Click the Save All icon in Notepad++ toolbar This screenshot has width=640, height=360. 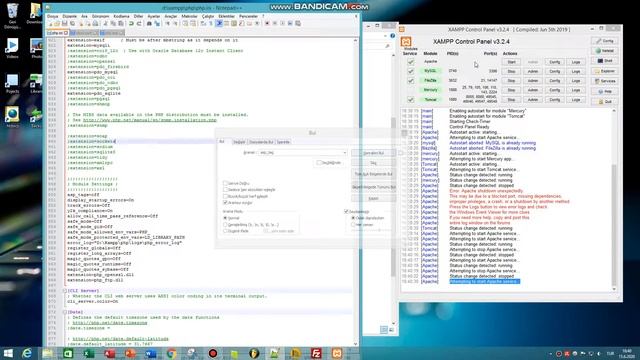pyautogui.click(x=72, y=24)
